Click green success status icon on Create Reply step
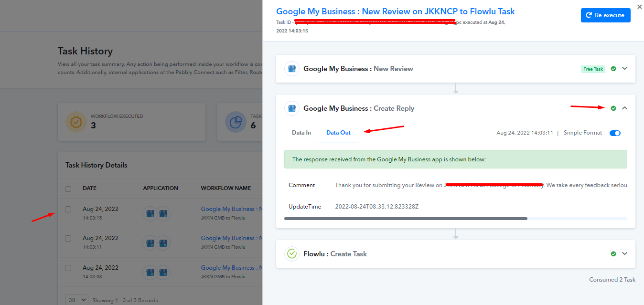 pyautogui.click(x=613, y=108)
